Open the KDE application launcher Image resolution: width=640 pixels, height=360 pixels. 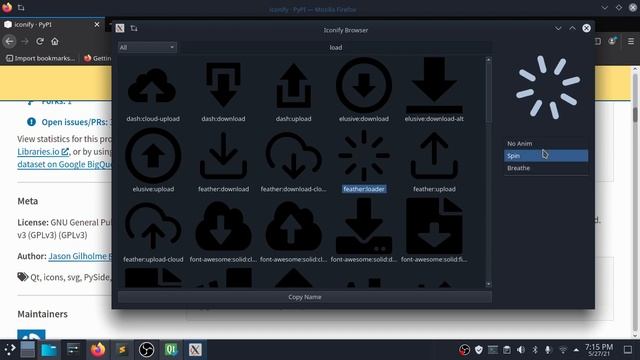[x=9, y=349]
